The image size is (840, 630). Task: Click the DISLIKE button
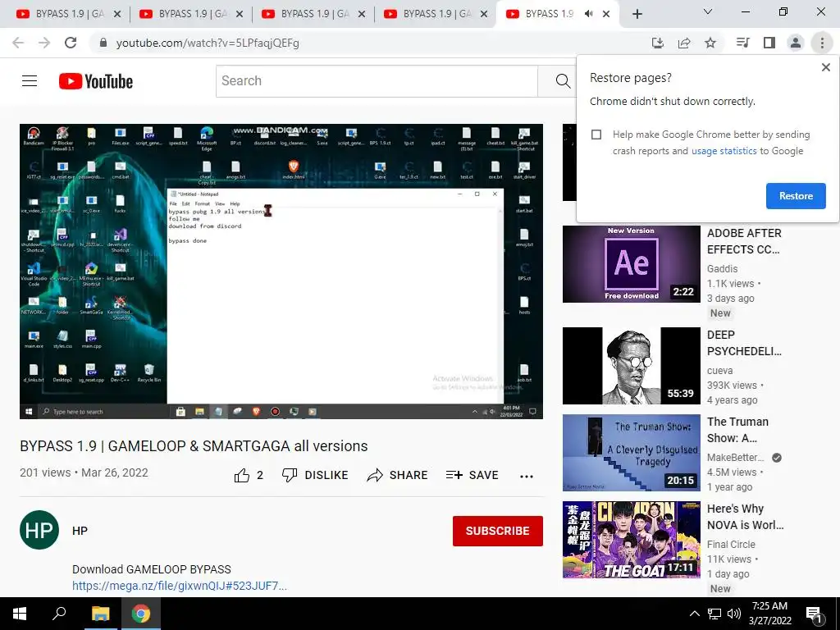point(316,475)
